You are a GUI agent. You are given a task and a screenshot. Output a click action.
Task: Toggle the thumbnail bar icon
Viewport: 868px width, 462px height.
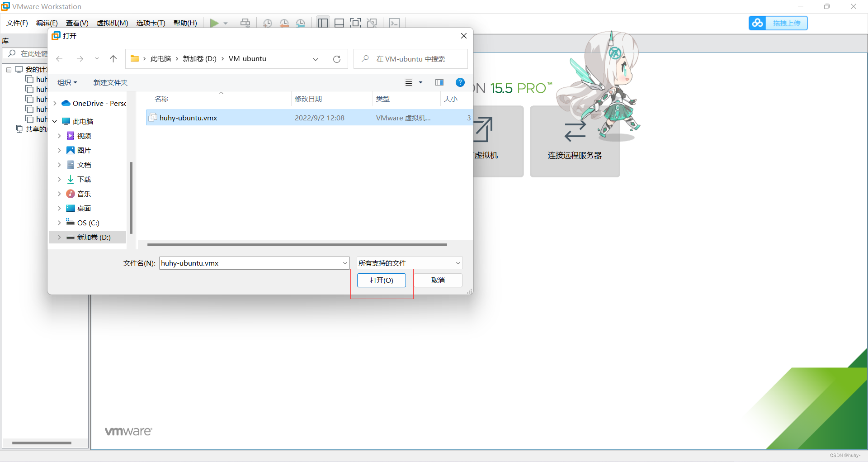pyautogui.click(x=339, y=23)
